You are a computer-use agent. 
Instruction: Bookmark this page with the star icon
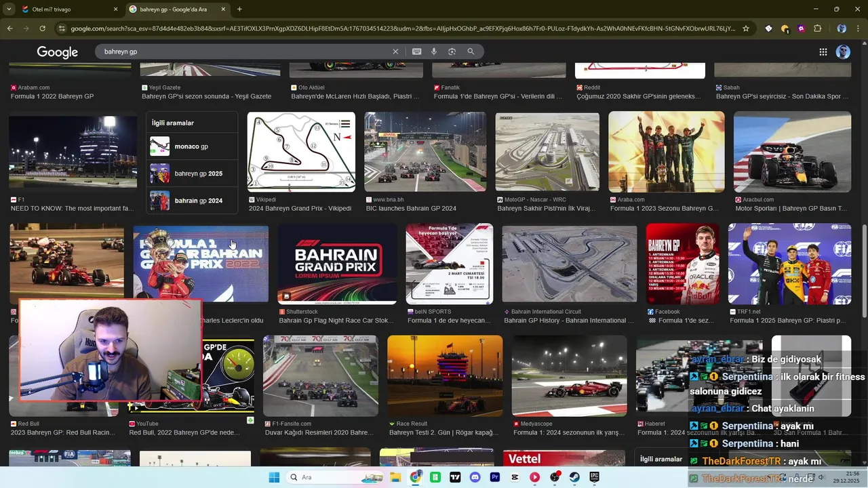tap(746, 28)
